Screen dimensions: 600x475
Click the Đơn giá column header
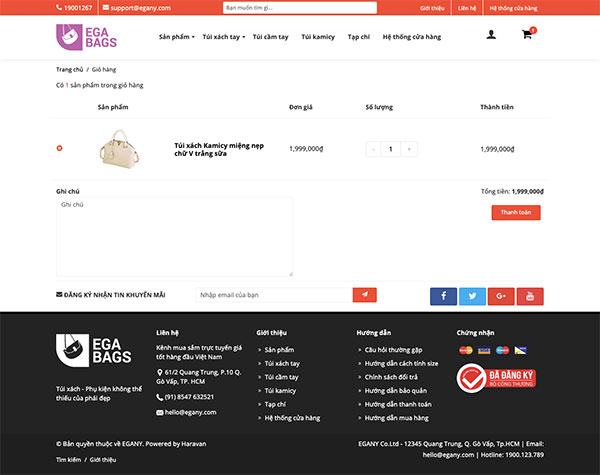pos(301,107)
